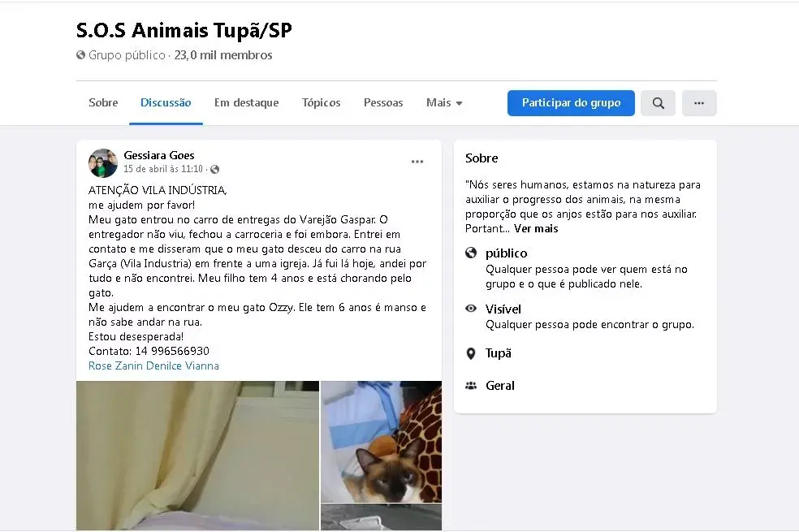Open the Em destaque tab
The height and width of the screenshot is (532, 799).
coord(246,103)
